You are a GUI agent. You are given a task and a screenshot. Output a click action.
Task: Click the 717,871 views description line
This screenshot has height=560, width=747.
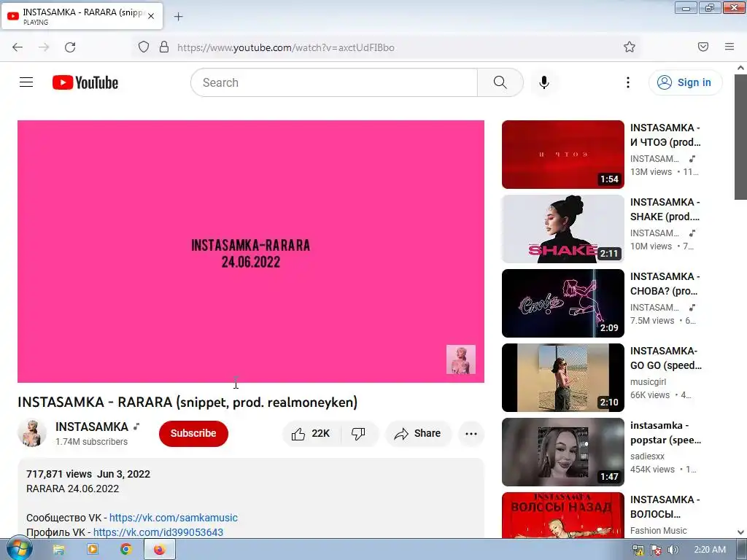click(88, 474)
